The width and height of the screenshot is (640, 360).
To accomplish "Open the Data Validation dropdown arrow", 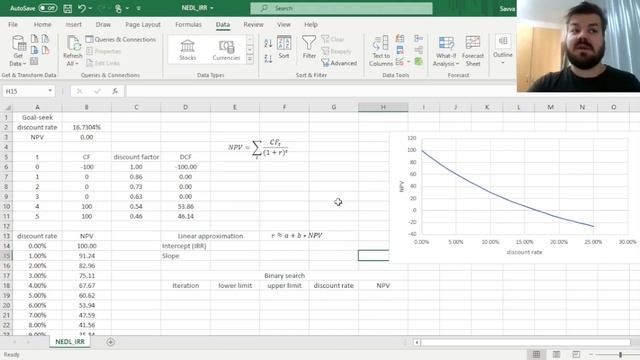I will pyautogui.click(x=408, y=62).
